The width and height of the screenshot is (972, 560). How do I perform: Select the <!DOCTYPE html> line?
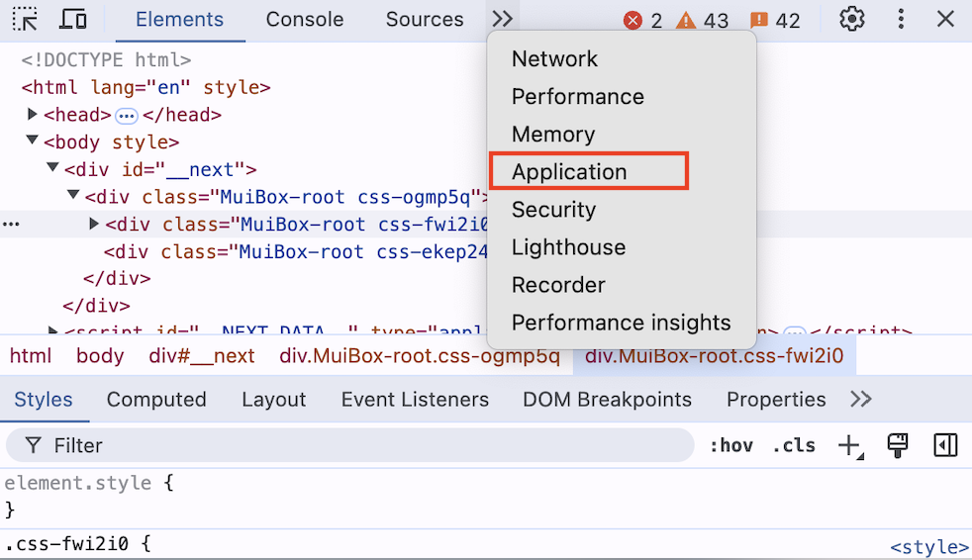pos(106,60)
